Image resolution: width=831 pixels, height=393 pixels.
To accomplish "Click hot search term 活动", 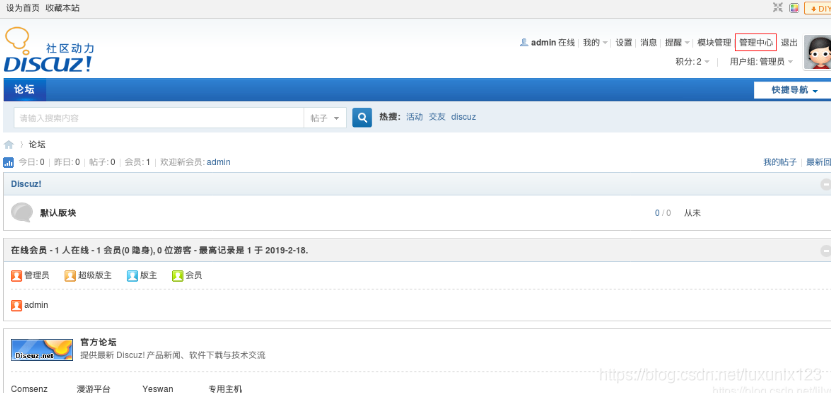I will (414, 117).
